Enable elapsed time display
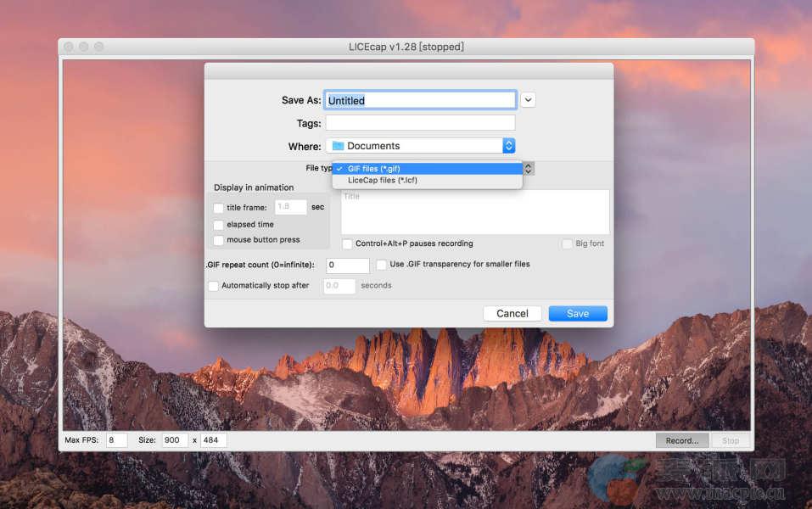This screenshot has height=509, width=812. 219,225
